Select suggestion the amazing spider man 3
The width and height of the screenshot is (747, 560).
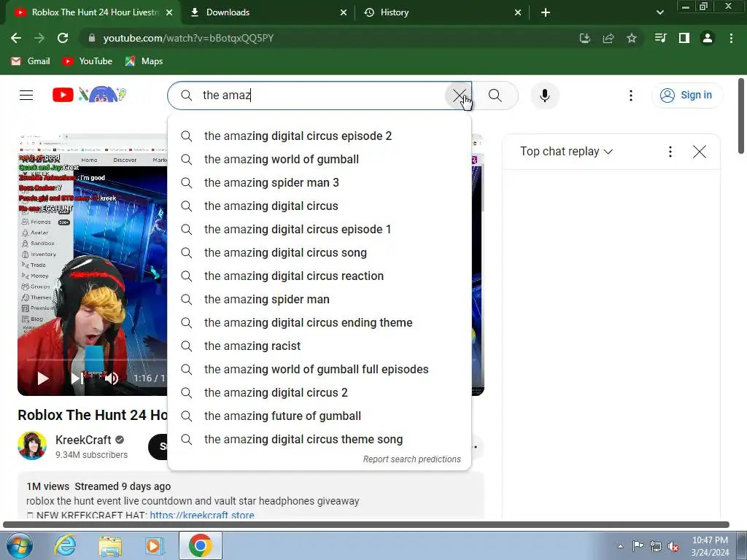click(320, 183)
